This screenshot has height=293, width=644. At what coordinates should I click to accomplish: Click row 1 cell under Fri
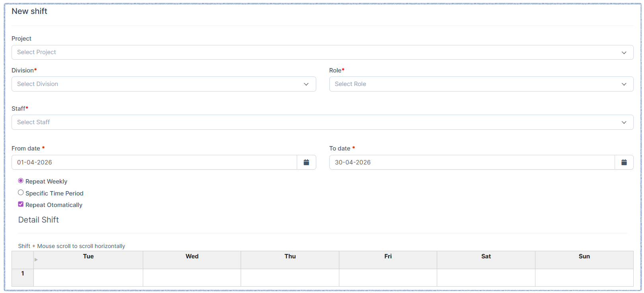pyautogui.click(x=388, y=277)
